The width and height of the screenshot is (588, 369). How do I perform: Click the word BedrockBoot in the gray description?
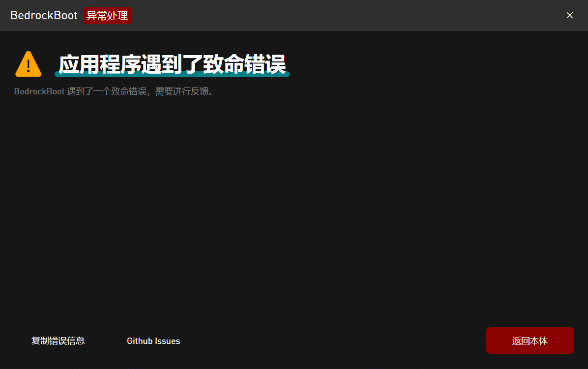pos(39,91)
